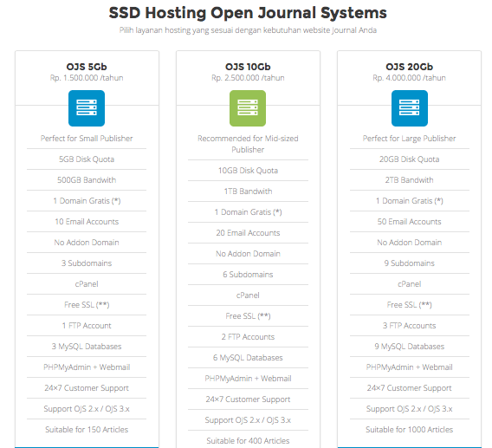The width and height of the screenshot is (492, 448).
Task: Click 'Perfect for Small Publisher' text
Action: coord(87,139)
